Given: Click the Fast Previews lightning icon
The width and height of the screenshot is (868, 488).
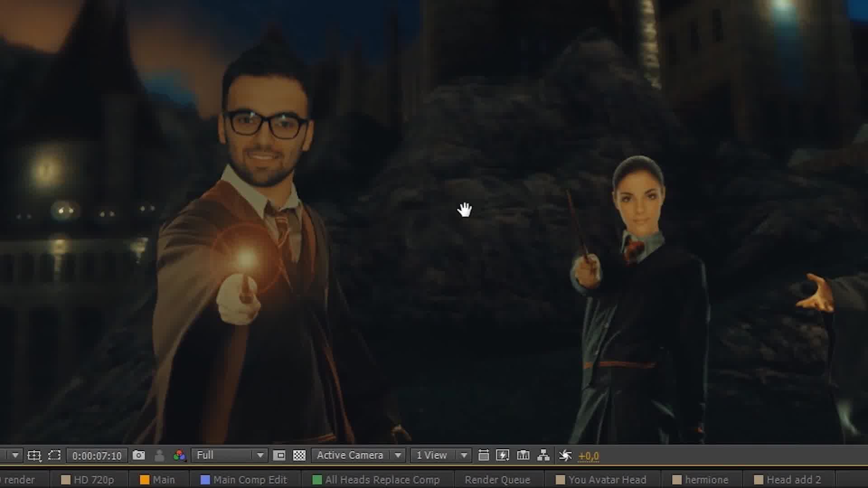Looking at the screenshot, I should click(x=503, y=455).
